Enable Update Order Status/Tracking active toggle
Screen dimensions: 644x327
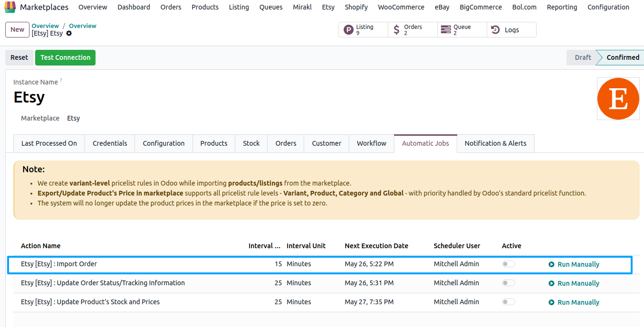coord(508,283)
